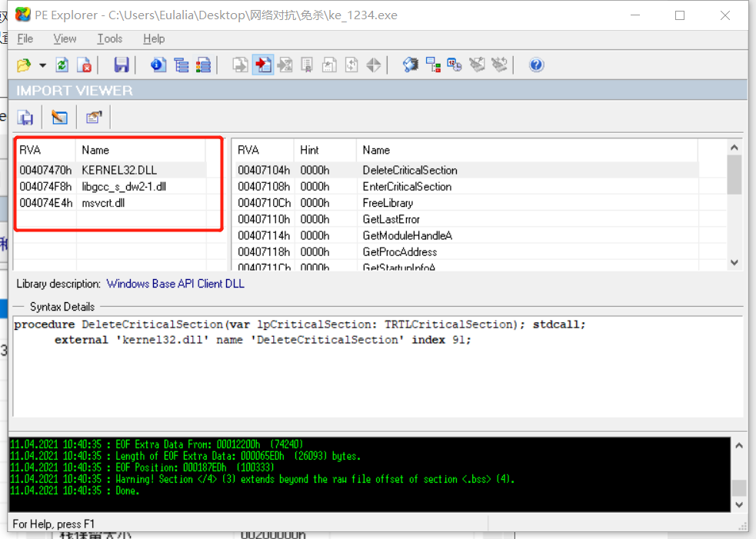Click the Import Viewer save-to-file icon

25,118
